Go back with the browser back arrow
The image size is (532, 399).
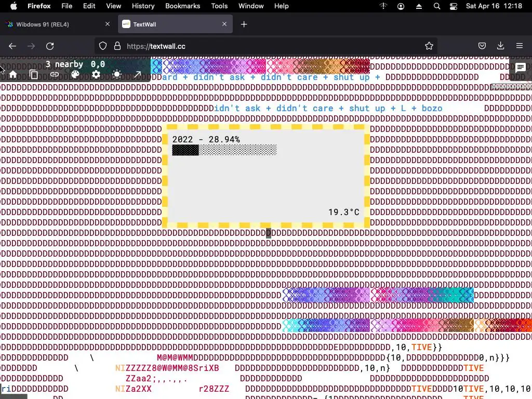point(12,46)
